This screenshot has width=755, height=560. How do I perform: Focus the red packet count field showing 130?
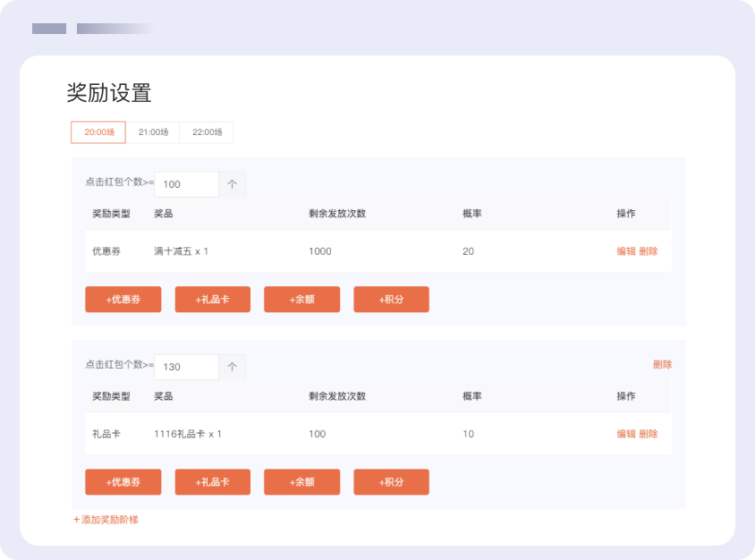[186, 367]
